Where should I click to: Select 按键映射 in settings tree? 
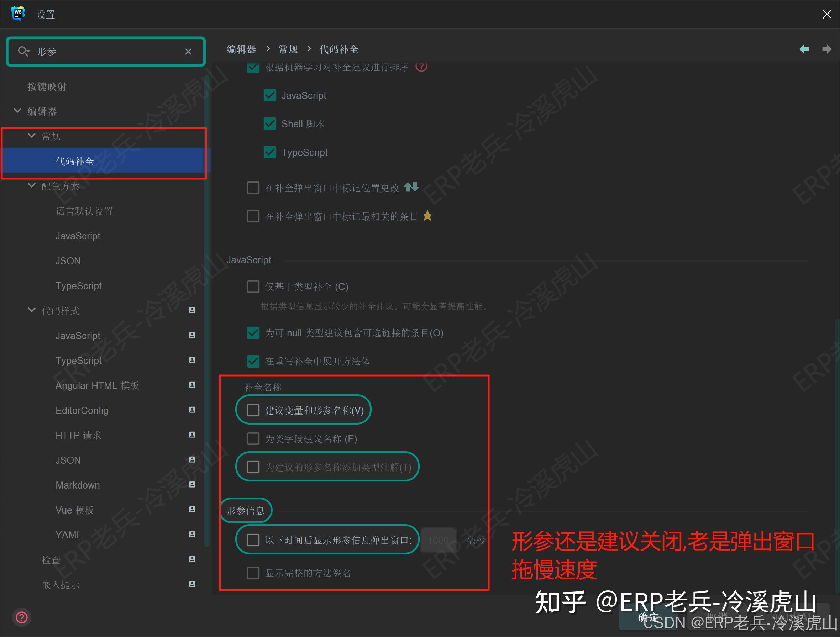(x=47, y=86)
